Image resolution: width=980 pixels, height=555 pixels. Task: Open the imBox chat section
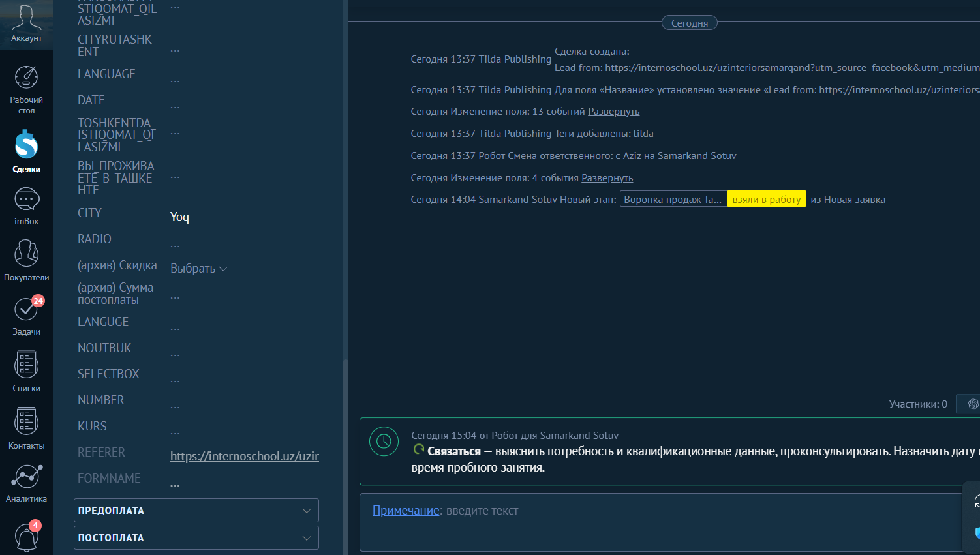(26, 207)
